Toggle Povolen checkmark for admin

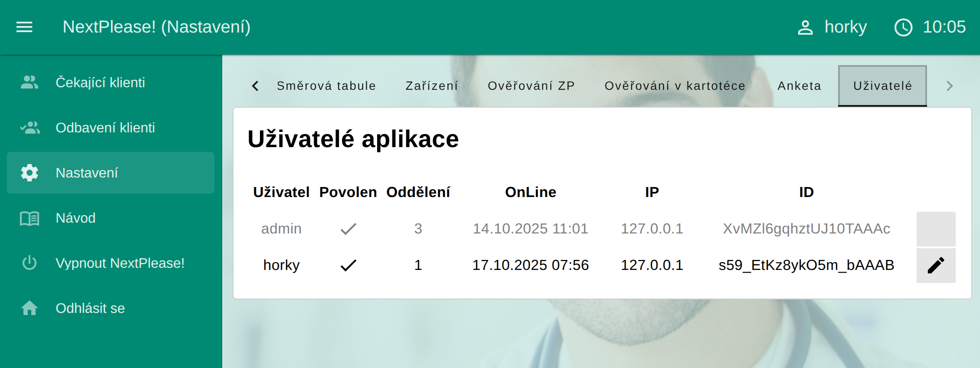[348, 229]
